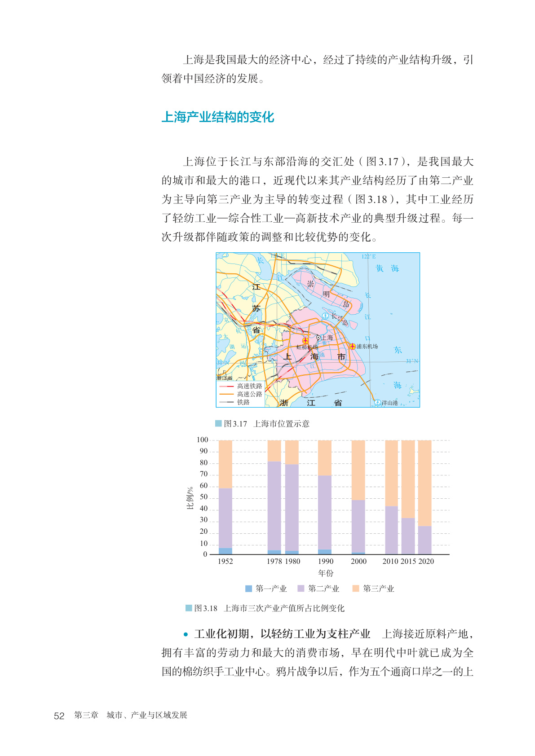Click the year label 2010 on axis
535x756 pixels.
(390, 561)
